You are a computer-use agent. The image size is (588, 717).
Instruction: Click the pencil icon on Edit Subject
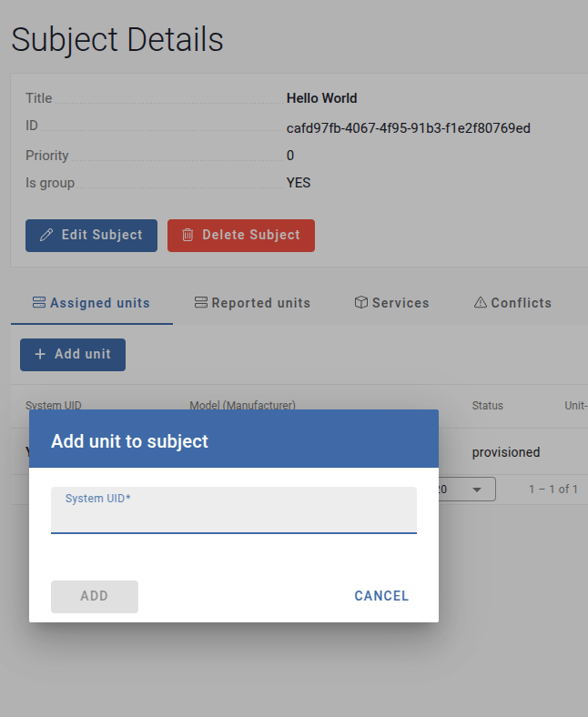coord(47,235)
